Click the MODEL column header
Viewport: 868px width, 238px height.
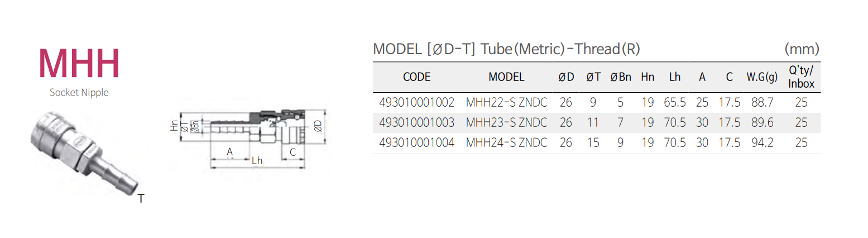(506, 77)
